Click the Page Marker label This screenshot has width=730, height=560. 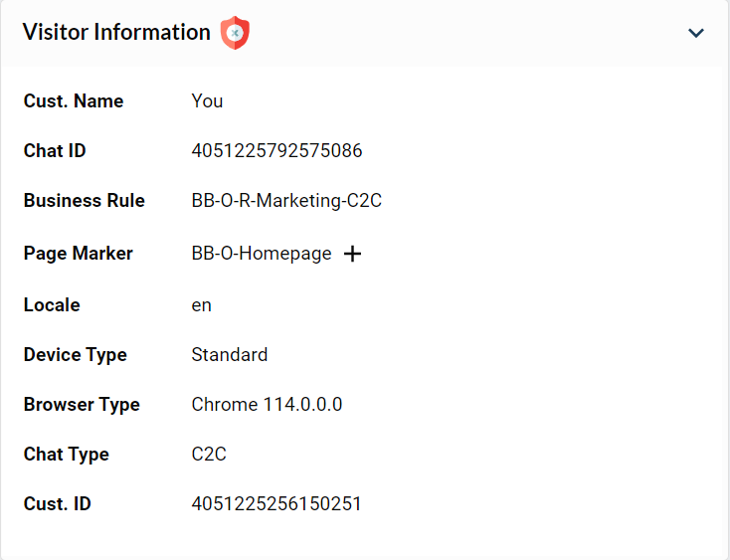click(x=79, y=254)
